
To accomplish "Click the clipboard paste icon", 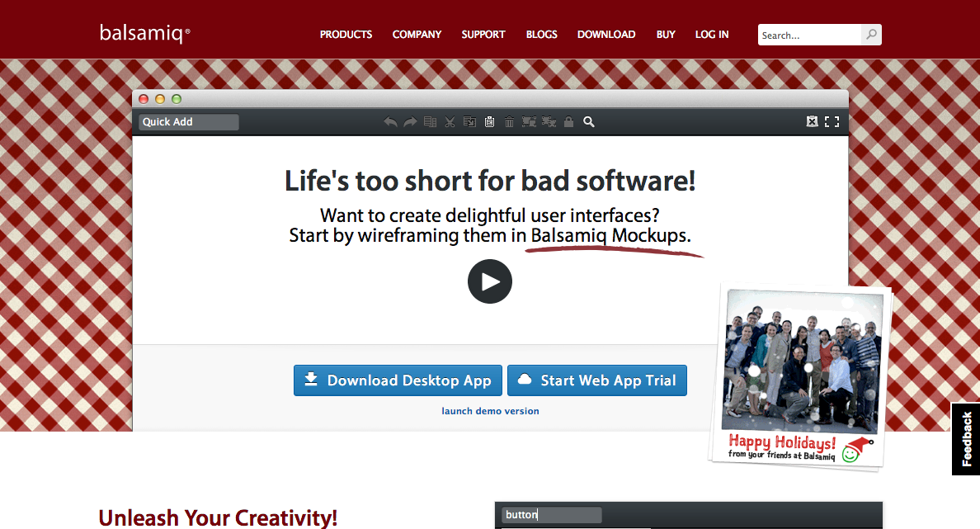I will [489, 122].
